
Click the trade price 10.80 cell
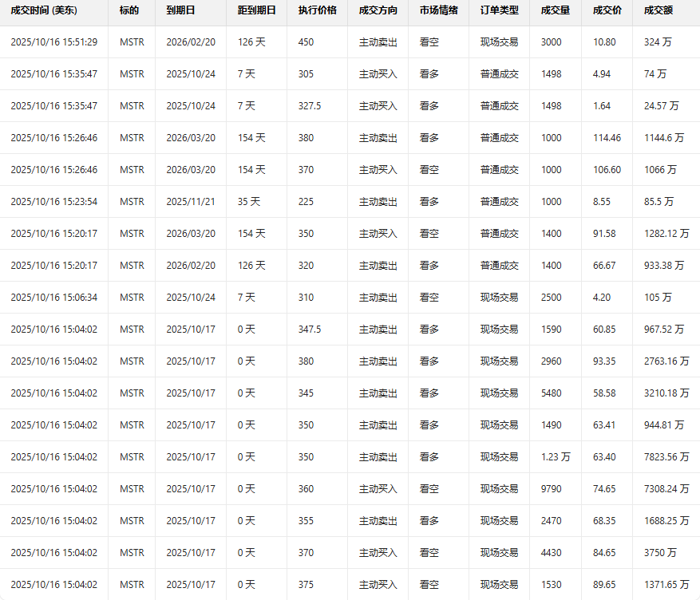(x=604, y=42)
